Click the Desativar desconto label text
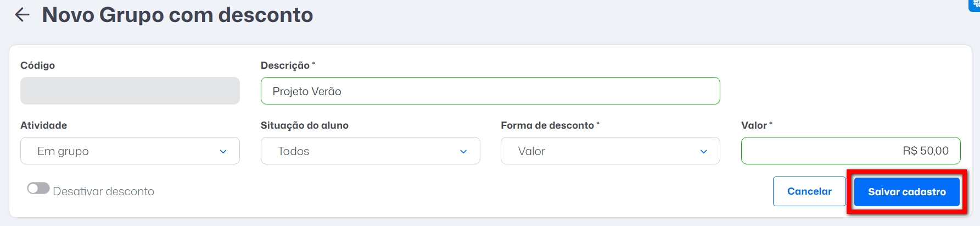Screen dimensions: 980x226 [103, 191]
